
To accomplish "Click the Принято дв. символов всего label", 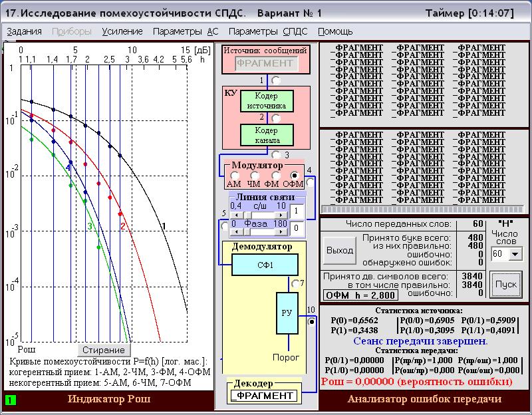I will (386, 277).
